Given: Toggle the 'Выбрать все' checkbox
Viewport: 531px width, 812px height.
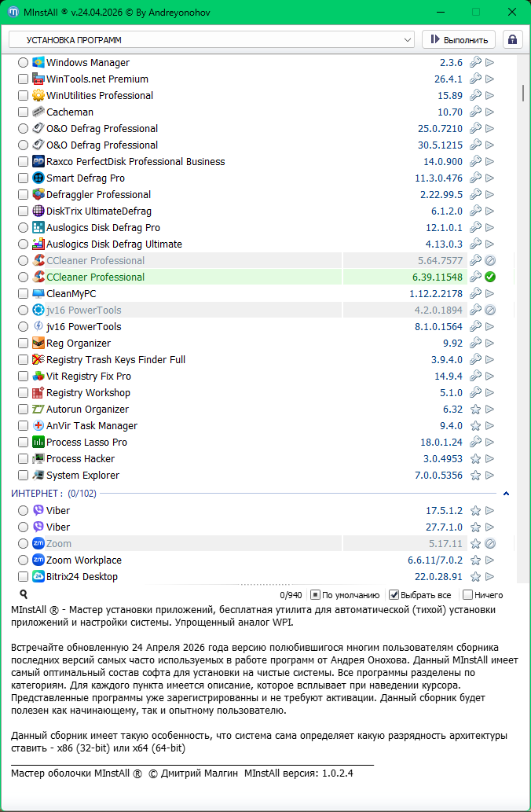Looking at the screenshot, I should (395, 595).
